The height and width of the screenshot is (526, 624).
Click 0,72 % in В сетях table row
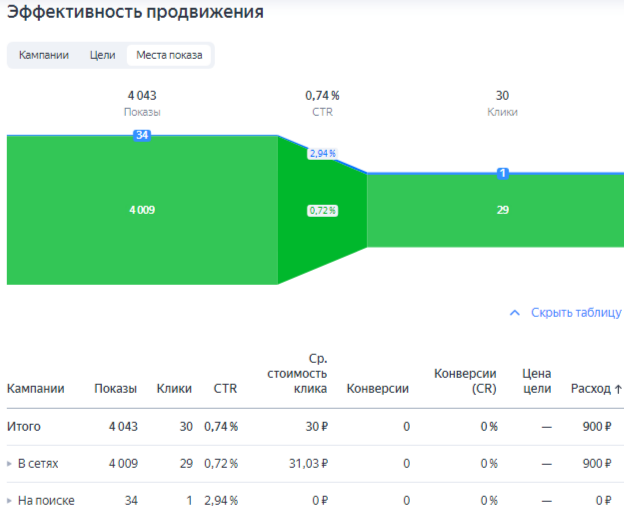tap(221, 464)
